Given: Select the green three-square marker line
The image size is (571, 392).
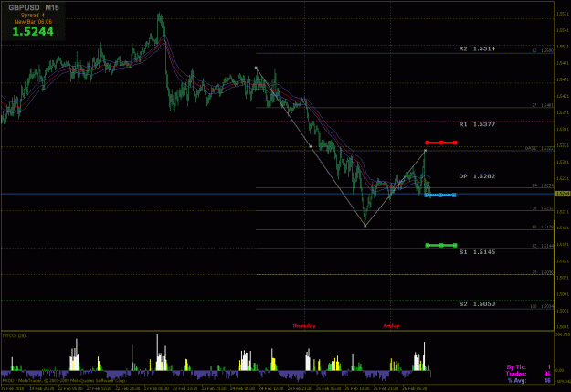Looking at the screenshot, I should pos(441,246).
